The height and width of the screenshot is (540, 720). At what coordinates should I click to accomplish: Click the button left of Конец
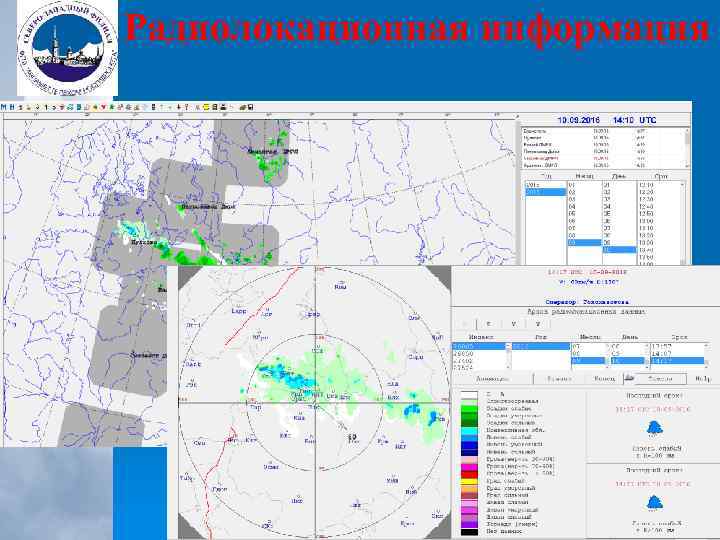(x=560, y=379)
